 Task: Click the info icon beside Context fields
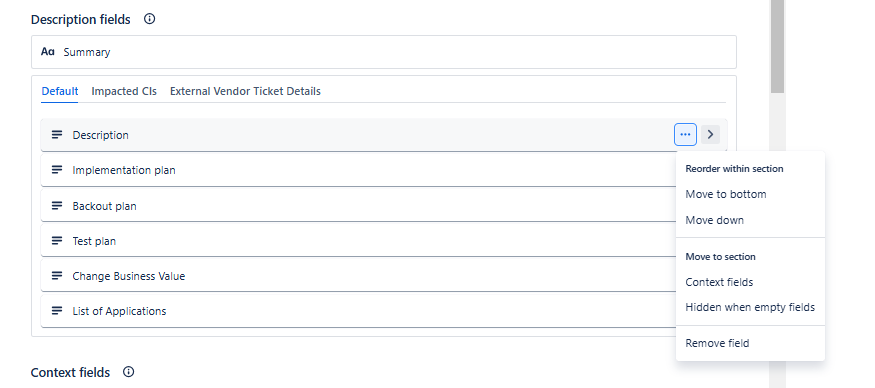[128, 372]
